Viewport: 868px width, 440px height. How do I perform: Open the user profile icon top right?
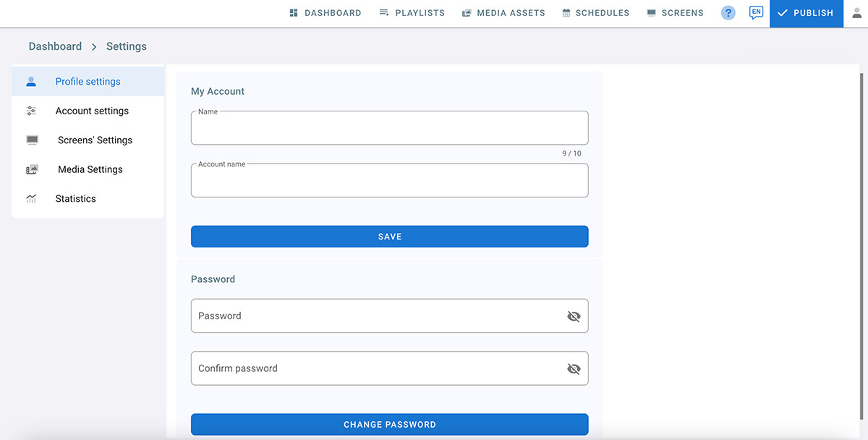[x=855, y=13]
